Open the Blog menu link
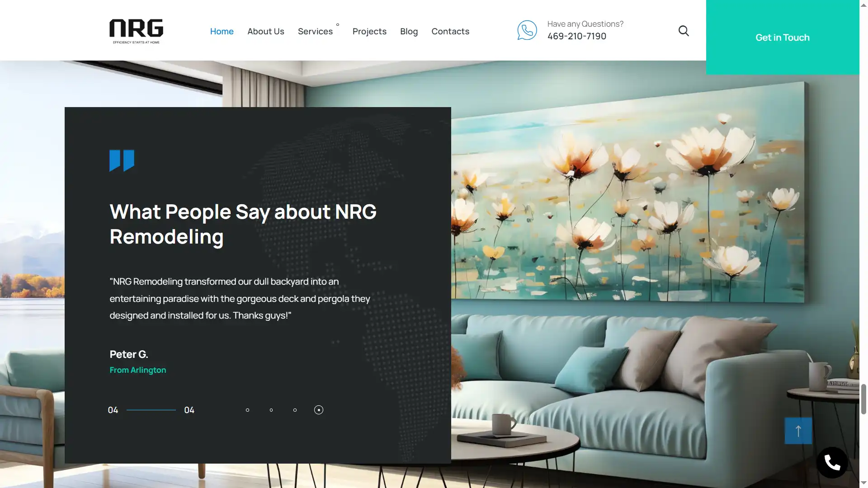 coord(409,31)
